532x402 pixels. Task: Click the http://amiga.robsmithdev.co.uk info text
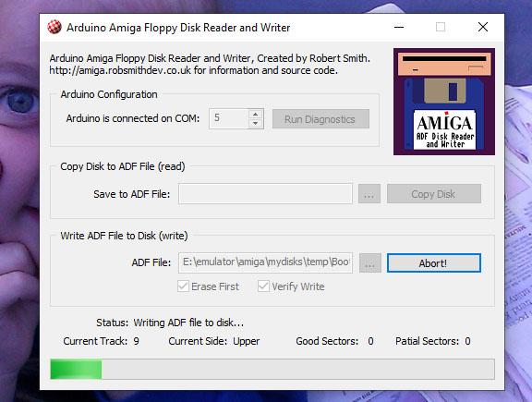click(x=193, y=70)
